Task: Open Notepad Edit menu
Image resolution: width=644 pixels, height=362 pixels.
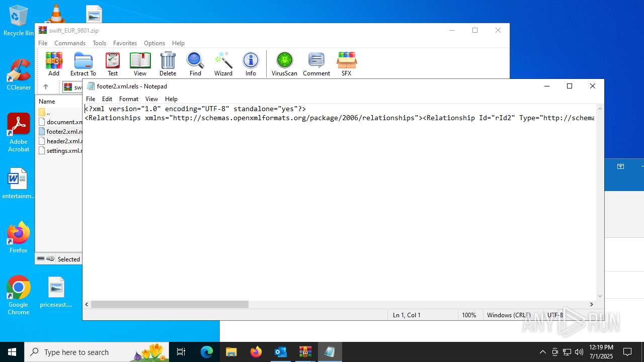Action: pos(107,99)
